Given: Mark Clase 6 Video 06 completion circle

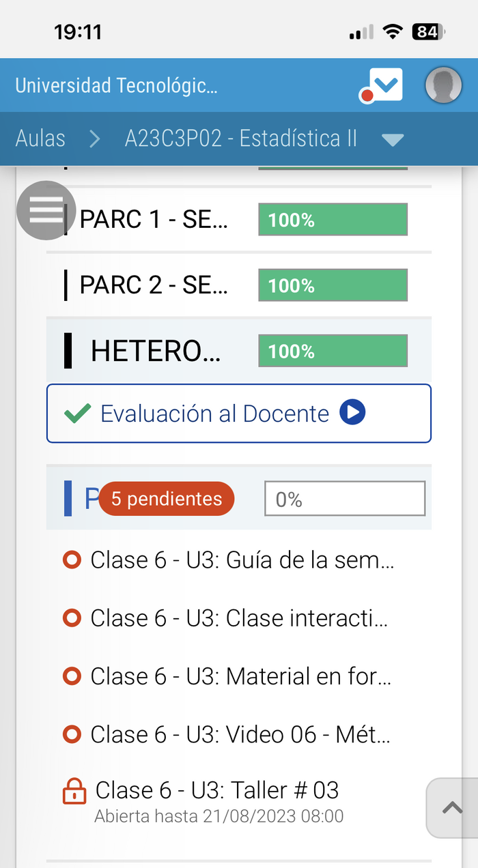Looking at the screenshot, I should [72, 735].
